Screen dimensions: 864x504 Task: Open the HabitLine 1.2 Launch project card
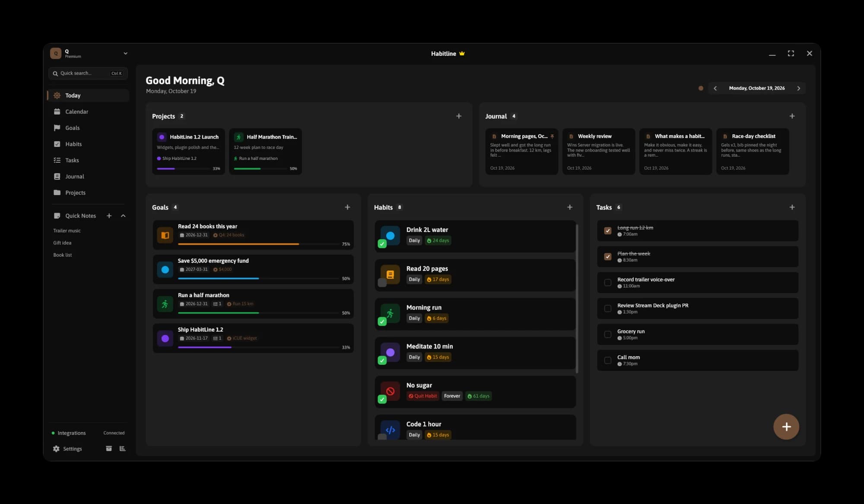(x=188, y=151)
